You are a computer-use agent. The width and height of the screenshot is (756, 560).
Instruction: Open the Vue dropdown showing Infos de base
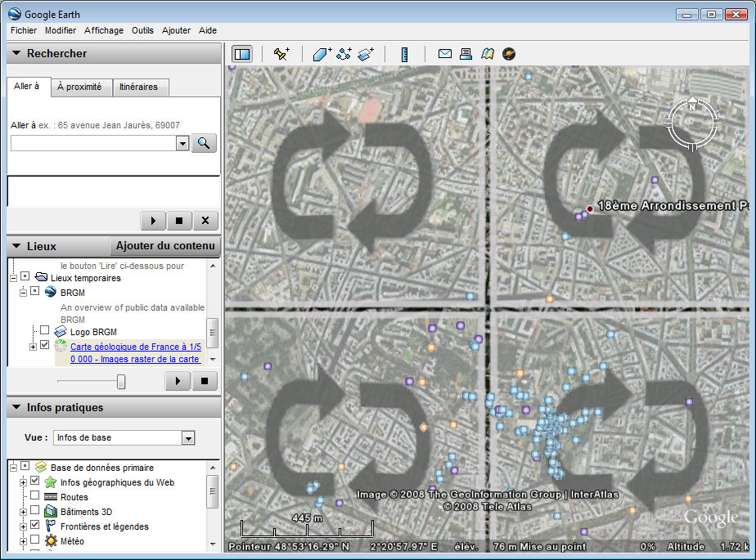(x=188, y=438)
